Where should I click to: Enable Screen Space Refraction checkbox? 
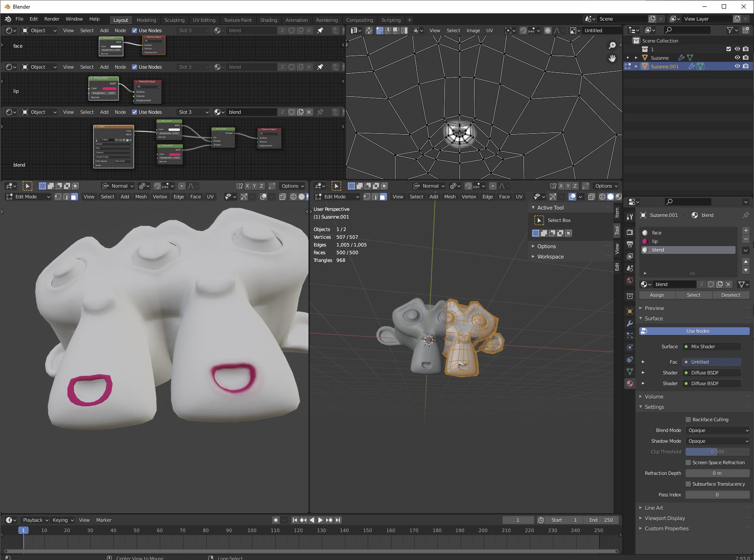[x=688, y=463]
